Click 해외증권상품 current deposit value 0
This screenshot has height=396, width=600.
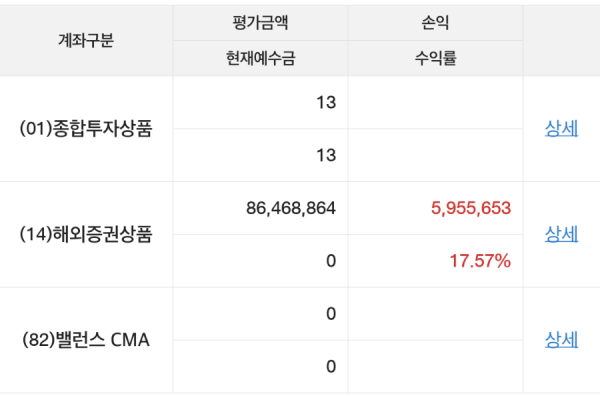pos(331,261)
